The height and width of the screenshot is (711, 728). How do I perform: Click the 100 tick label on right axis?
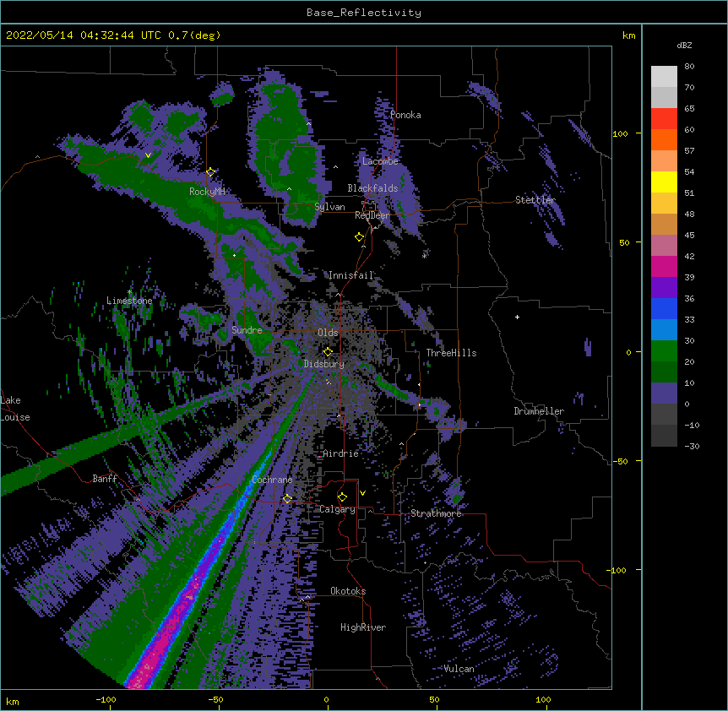[620, 133]
